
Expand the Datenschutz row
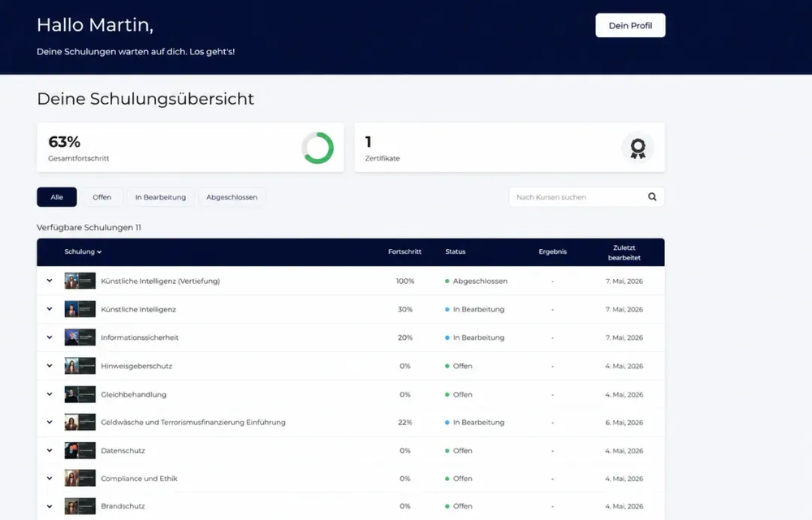click(x=50, y=451)
